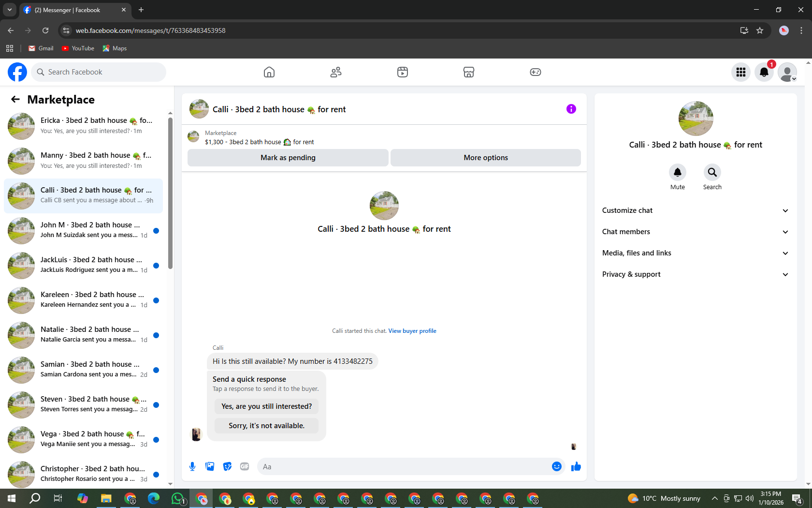The image size is (812, 508).
Task: Click the back arrow beside Marketplace
Action: tap(15, 99)
